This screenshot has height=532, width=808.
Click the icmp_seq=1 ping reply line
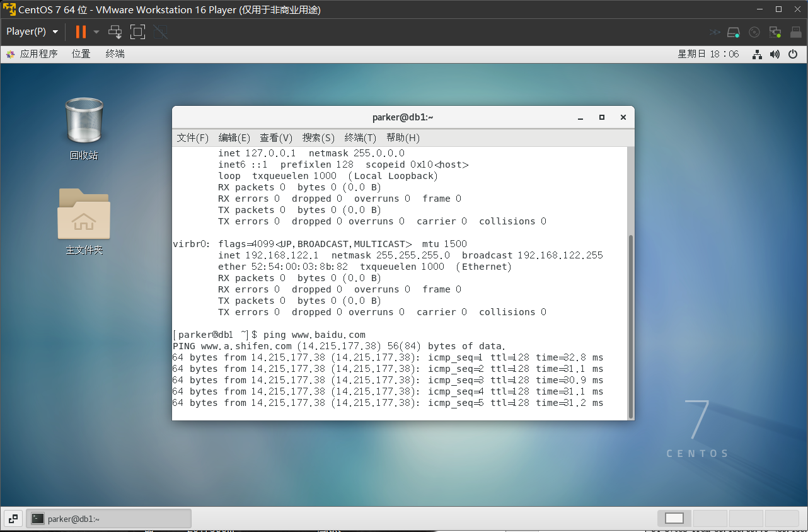388,357
